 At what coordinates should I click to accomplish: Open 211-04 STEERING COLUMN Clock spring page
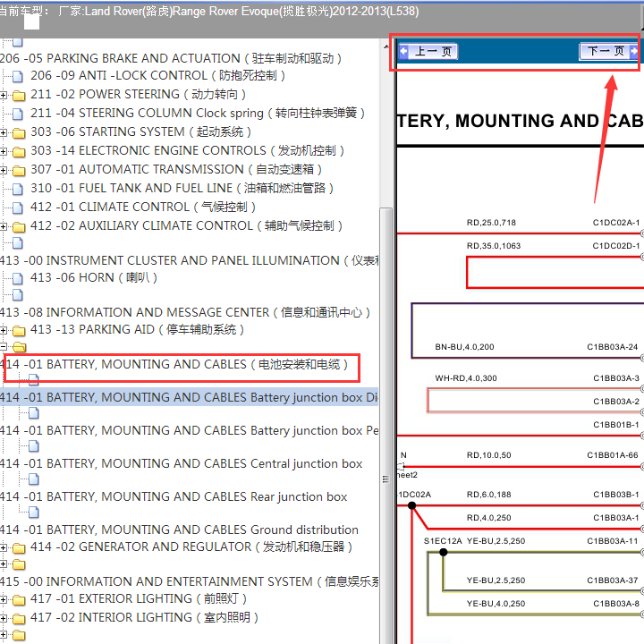(197, 113)
